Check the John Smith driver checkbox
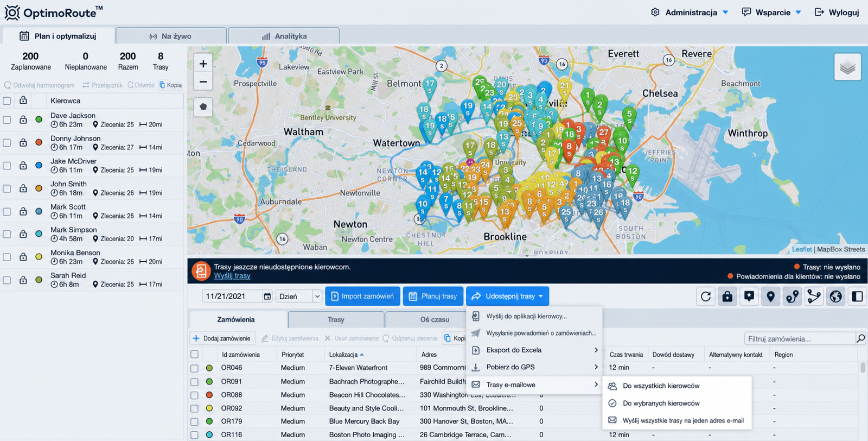The width and height of the screenshot is (868, 441). (7, 188)
